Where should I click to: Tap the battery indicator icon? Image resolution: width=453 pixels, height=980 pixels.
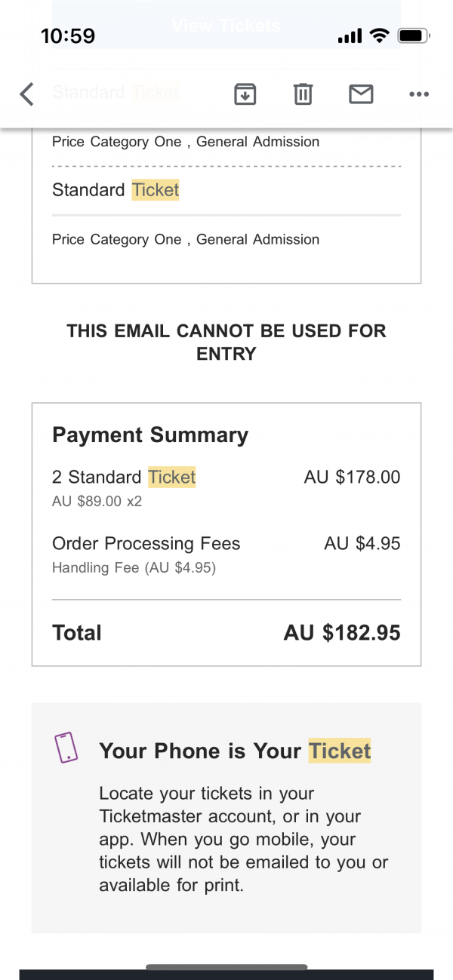point(414,35)
